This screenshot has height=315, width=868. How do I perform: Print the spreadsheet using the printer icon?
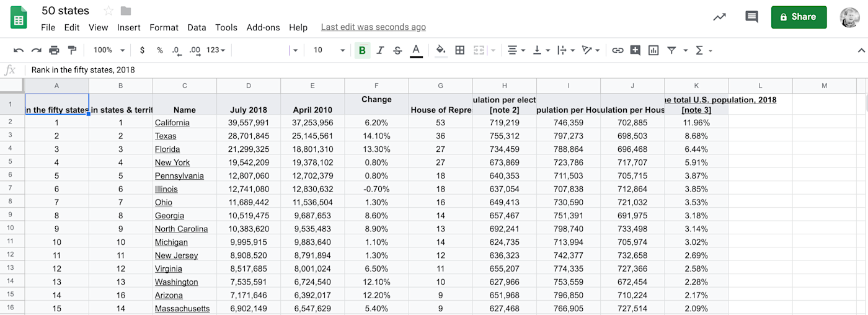54,50
